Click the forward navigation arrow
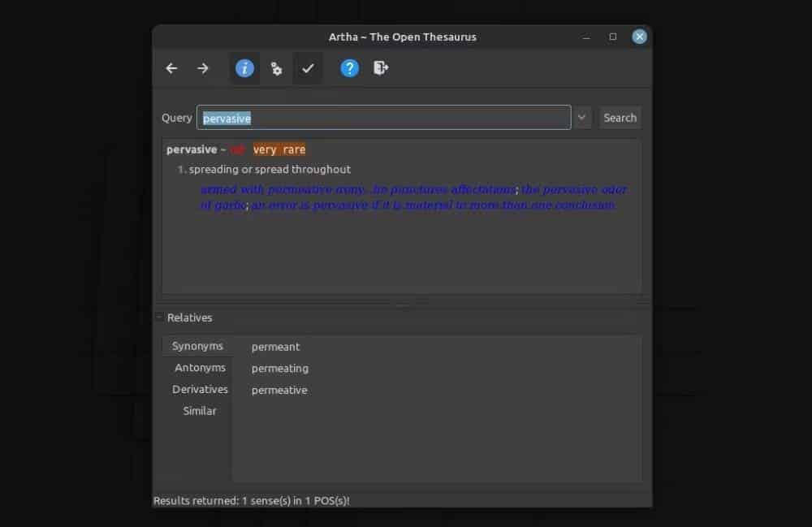This screenshot has width=812, height=527. 203,68
